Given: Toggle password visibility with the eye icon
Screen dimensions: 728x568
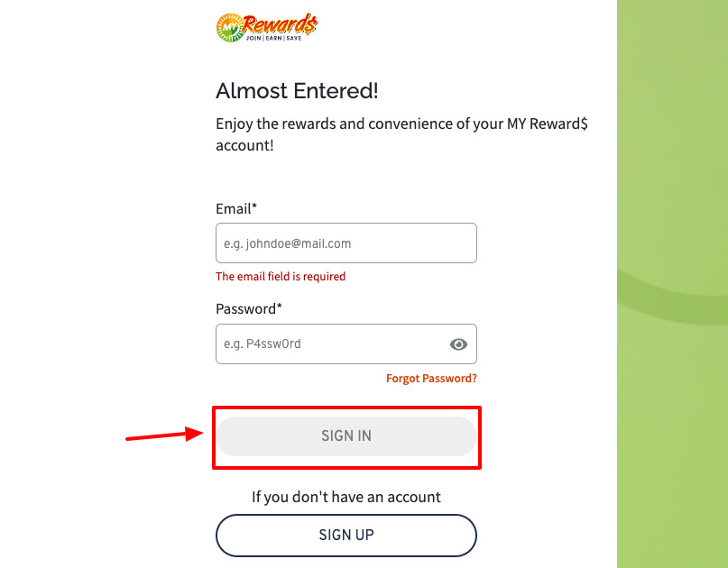Looking at the screenshot, I should (458, 344).
